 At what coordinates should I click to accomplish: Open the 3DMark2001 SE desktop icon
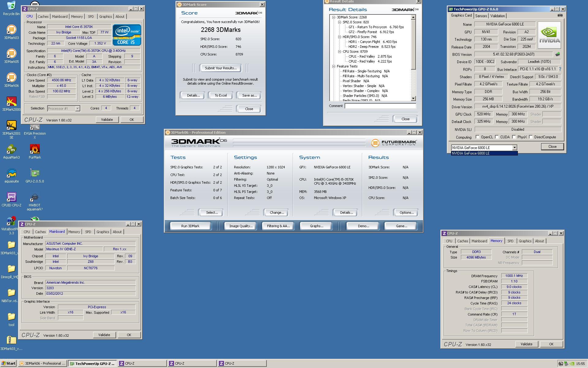(11, 130)
